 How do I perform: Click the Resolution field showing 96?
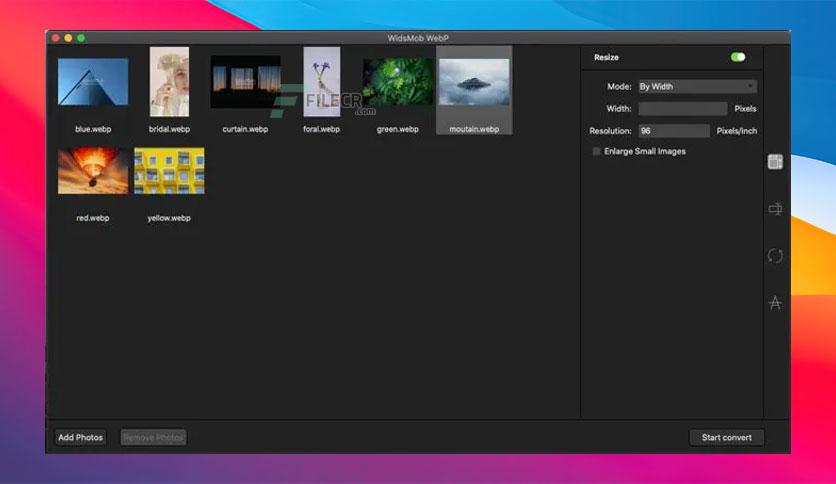pos(674,131)
